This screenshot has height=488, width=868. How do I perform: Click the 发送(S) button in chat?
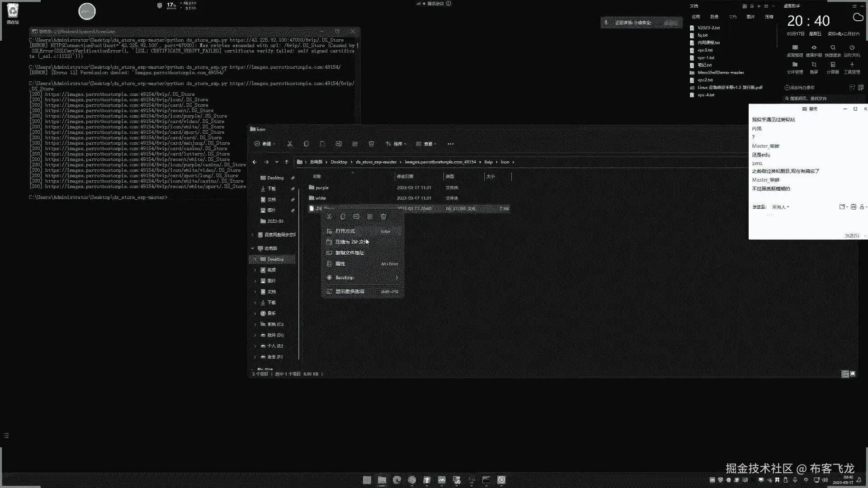point(852,235)
